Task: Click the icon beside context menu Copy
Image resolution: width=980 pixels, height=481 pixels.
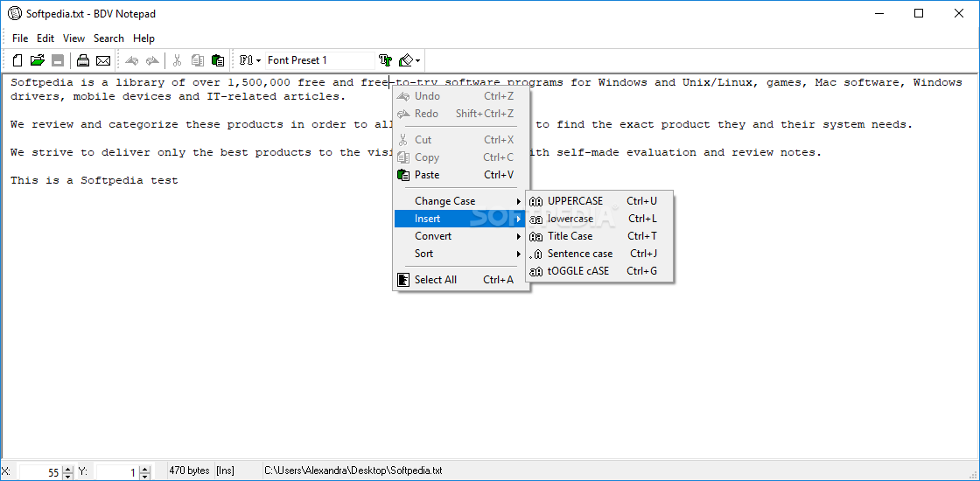Action: pyautogui.click(x=403, y=157)
